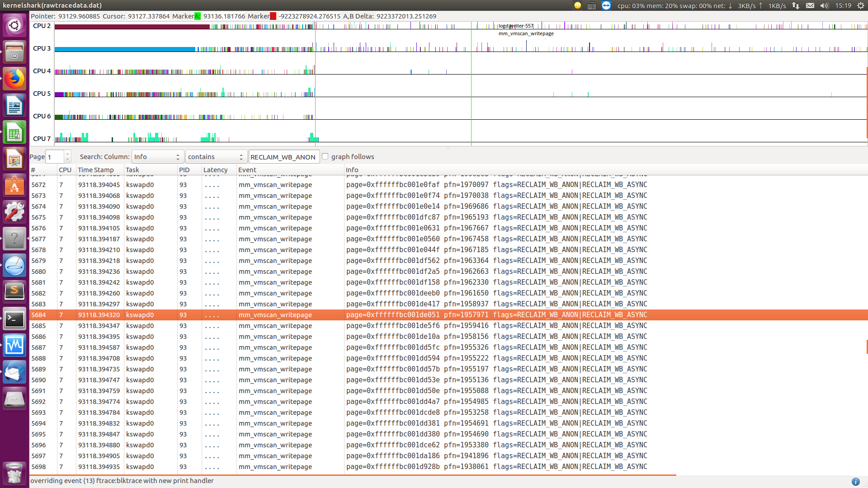Screen dimensions: 868x488
Task: Click the RECLAIM_WB_ANON search text field
Action: pos(283,157)
